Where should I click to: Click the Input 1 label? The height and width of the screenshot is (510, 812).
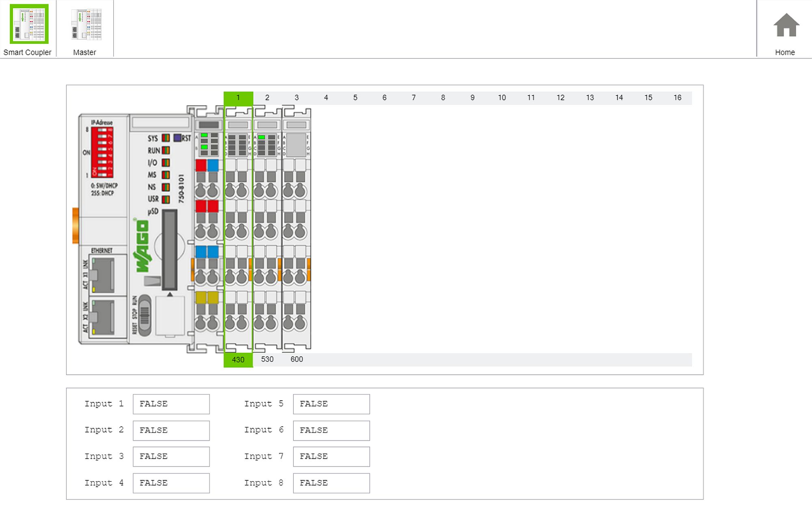(x=104, y=404)
